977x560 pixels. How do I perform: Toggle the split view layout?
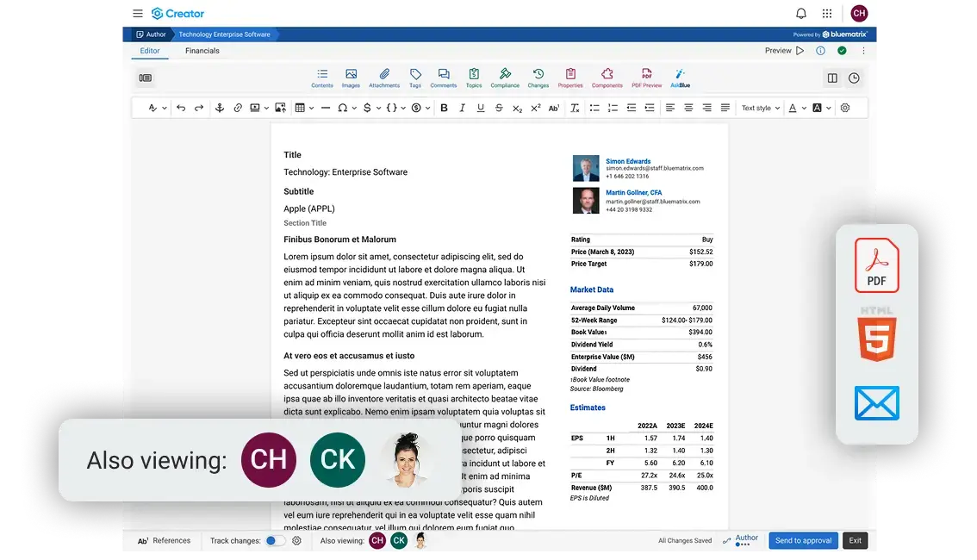[x=831, y=78]
